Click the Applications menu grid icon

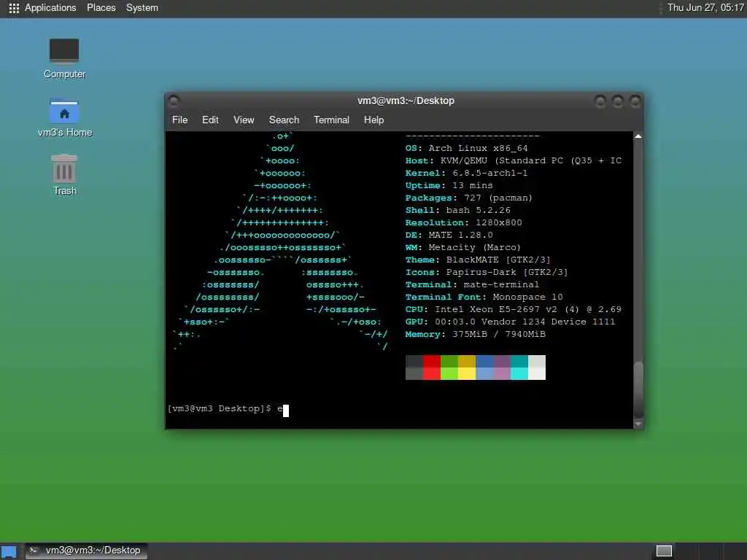14,8
